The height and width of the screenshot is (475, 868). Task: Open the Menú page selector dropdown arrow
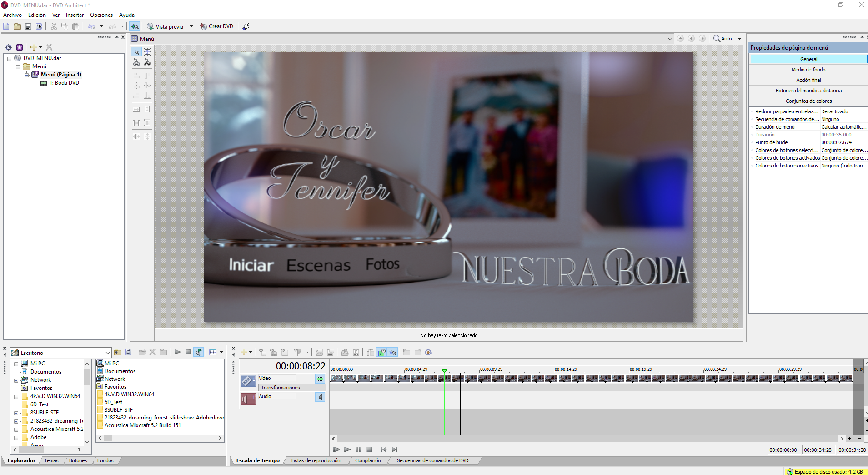pos(670,39)
